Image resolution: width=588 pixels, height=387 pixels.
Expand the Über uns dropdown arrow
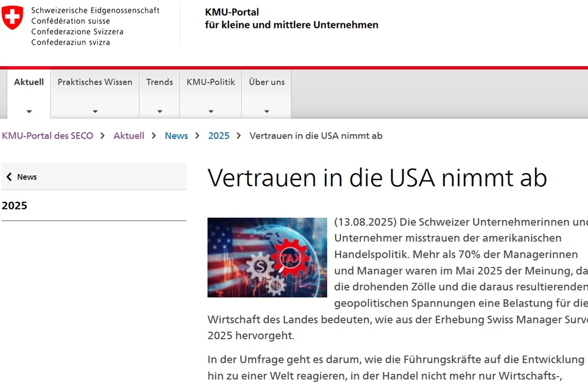pyautogui.click(x=267, y=111)
